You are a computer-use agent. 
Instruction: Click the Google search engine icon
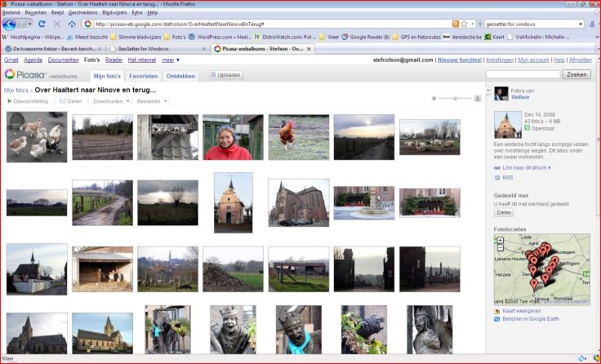[x=592, y=24]
